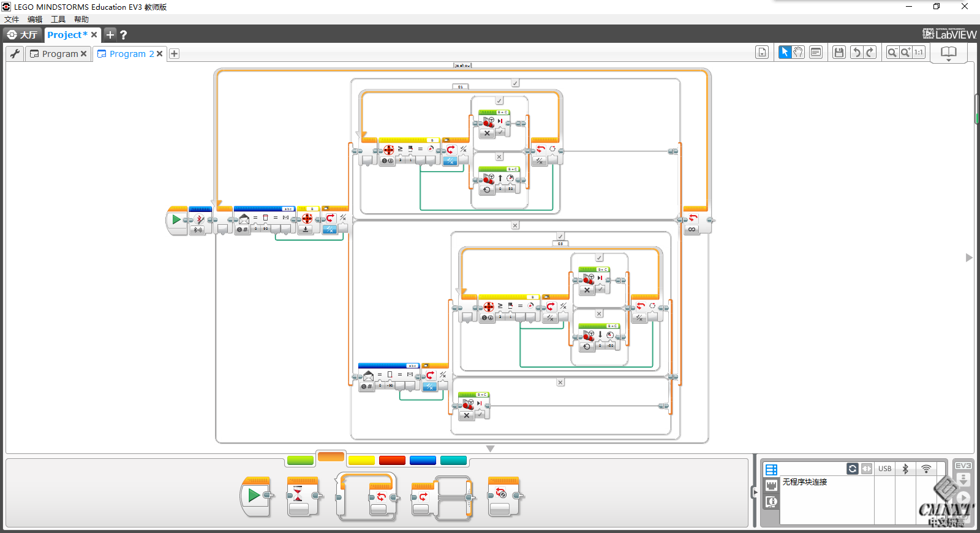Screen dimensions: 980x533
Task: Select the Wi-Fi connection type
Action: [926, 469]
